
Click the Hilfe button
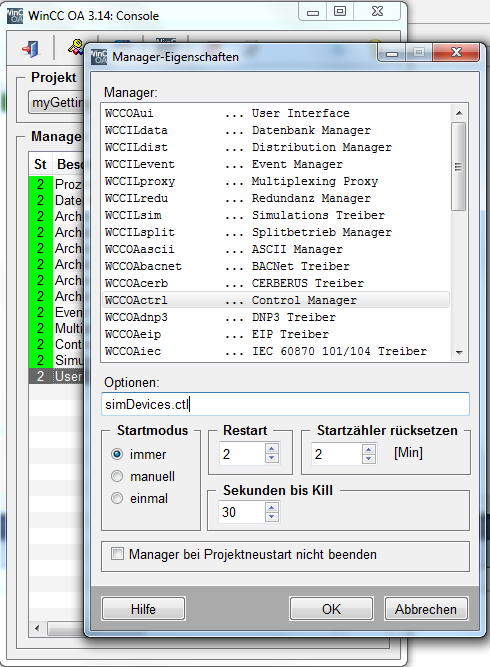[x=143, y=609]
